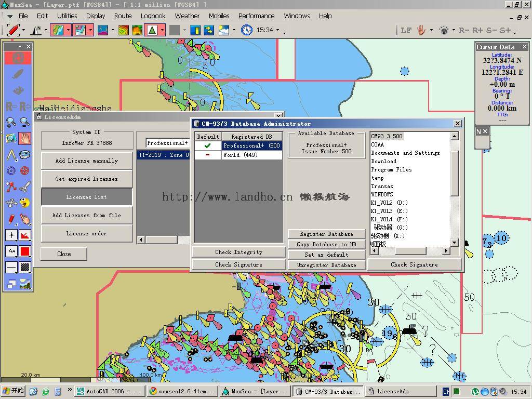532x399 pixels.
Task: Click the S+ scale button
Action: (x=505, y=30)
